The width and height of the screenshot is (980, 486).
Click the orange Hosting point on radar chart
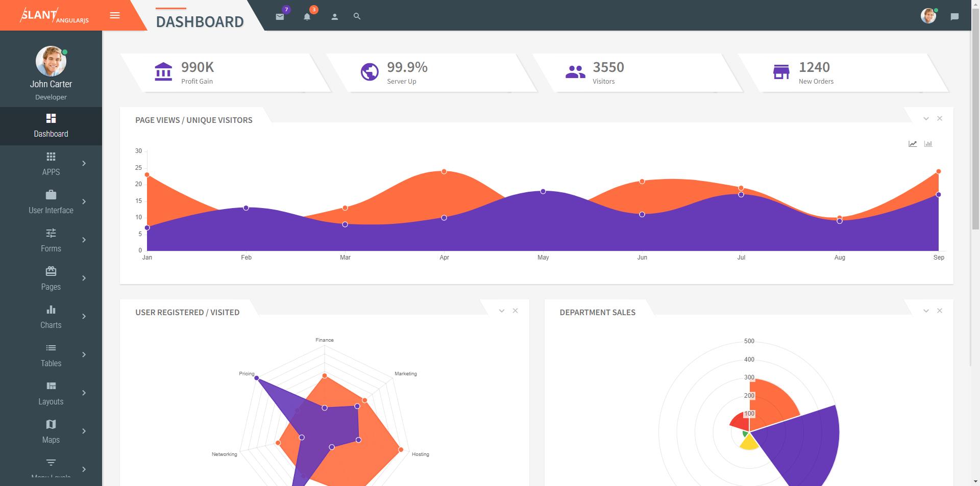point(401,450)
